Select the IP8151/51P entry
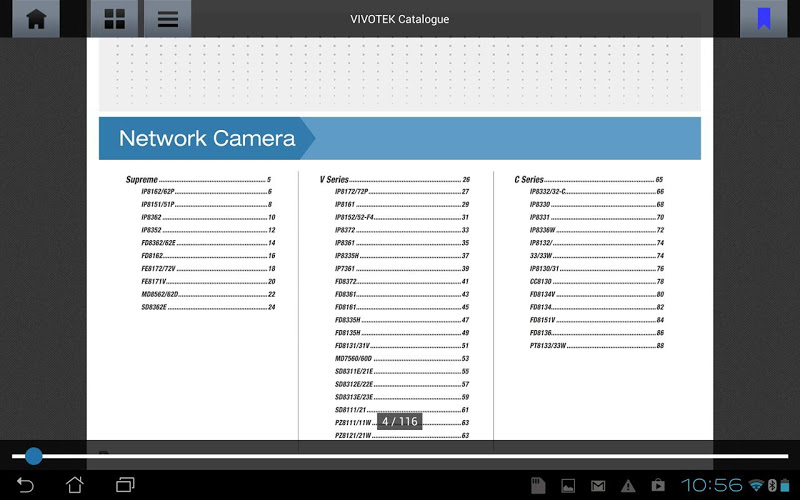Viewport: 800px width, 500px height. [206, 205]
